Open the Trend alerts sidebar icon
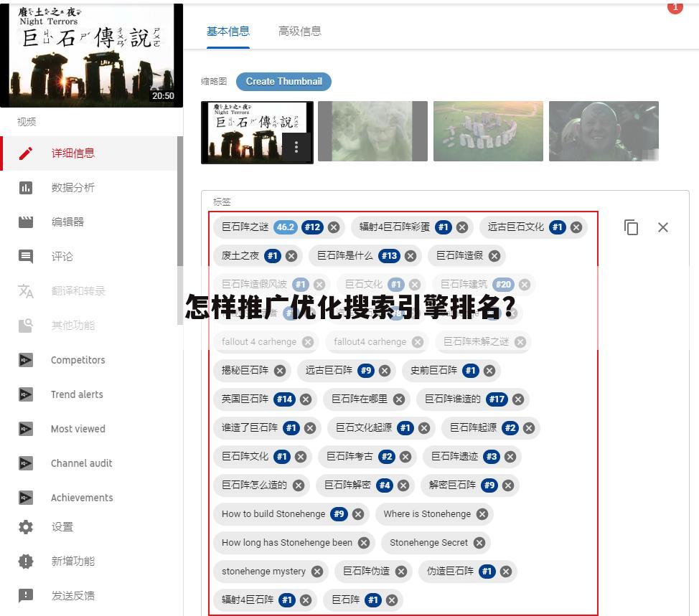This screenshot has height=616, width=699. 27,394
